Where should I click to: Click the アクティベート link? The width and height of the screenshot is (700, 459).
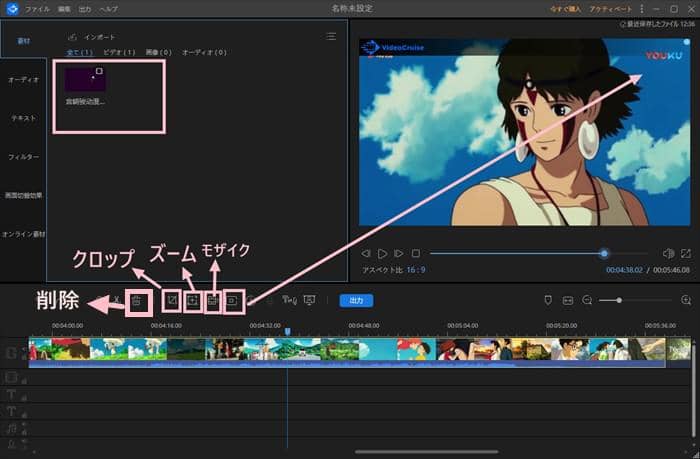tap(610, 9)
